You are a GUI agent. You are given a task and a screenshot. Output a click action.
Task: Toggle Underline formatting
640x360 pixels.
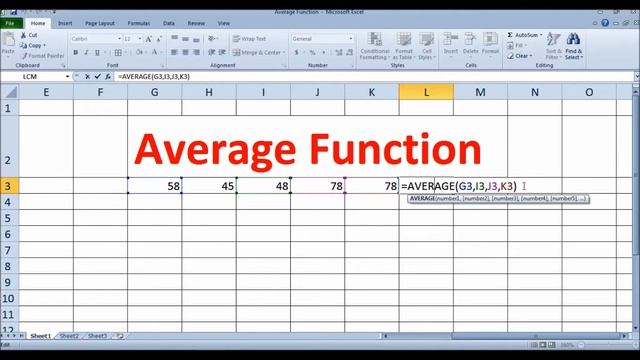point(97,53)
